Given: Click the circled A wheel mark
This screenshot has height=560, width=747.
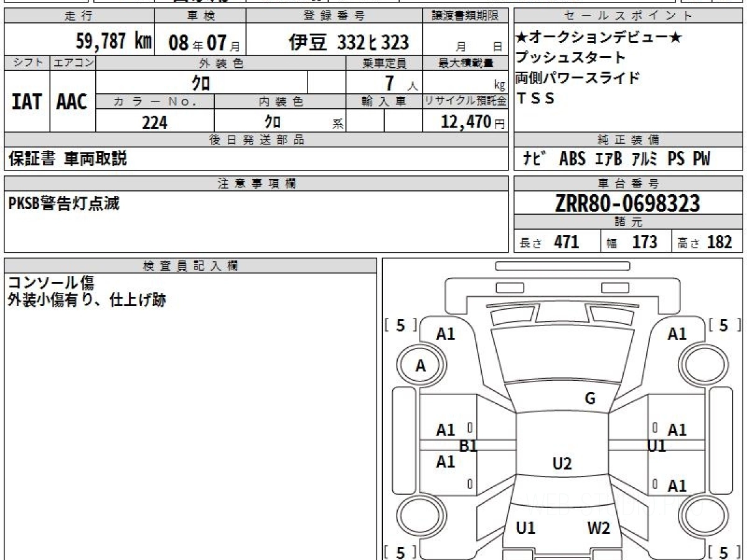Looking at the screenshot, I should (420, 366).
